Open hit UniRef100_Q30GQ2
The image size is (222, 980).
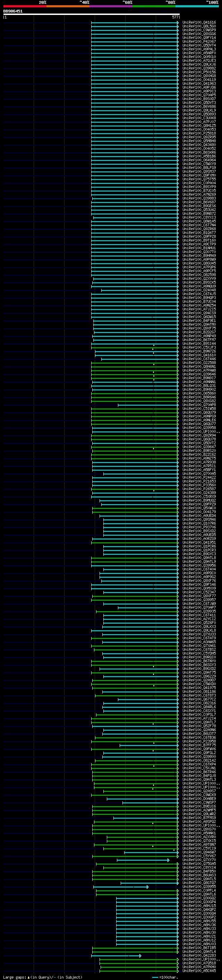(199, 898)
